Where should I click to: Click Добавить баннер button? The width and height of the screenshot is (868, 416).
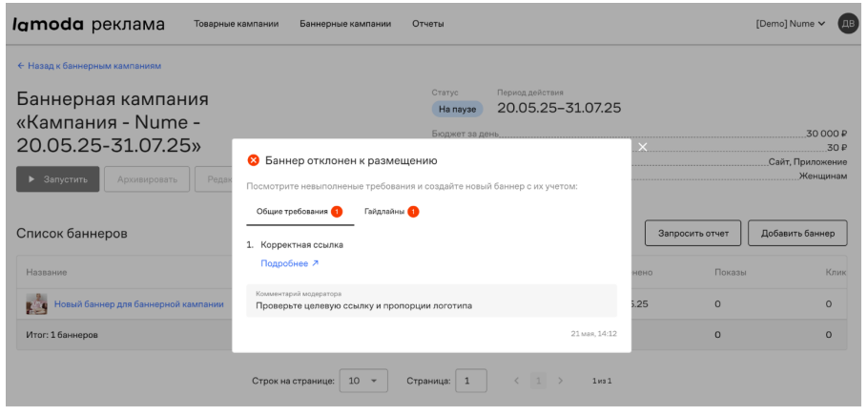tap(797, 233)
